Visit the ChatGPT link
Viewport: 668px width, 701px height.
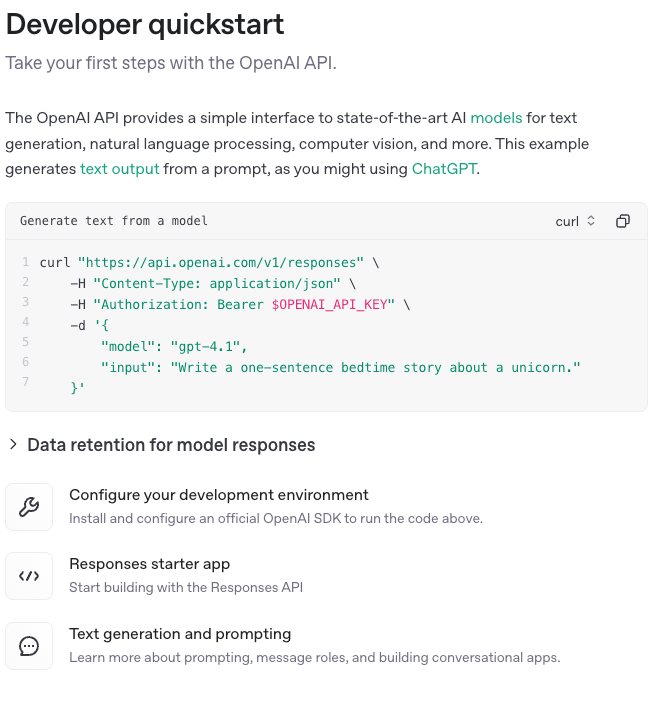[x=444, y=169]
